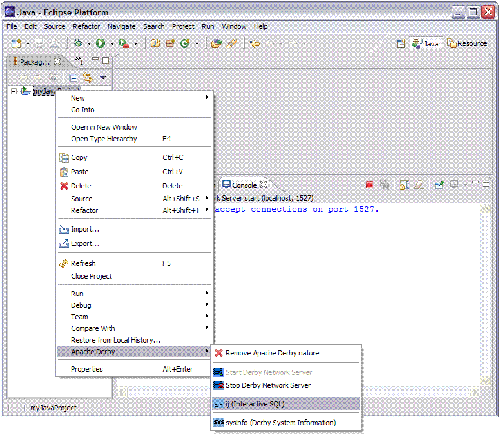504x440 pixels.
Task: Click the Pin Console icon
Action: click(439, 185)
